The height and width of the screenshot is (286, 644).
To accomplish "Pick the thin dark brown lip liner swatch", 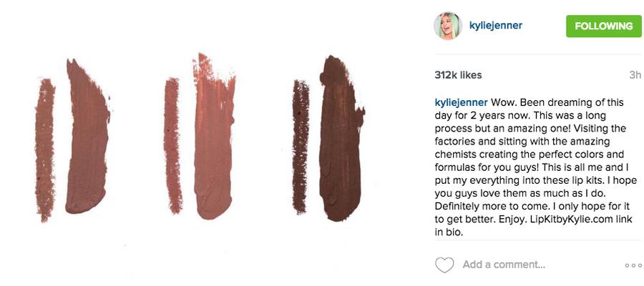I will [301, 147].
